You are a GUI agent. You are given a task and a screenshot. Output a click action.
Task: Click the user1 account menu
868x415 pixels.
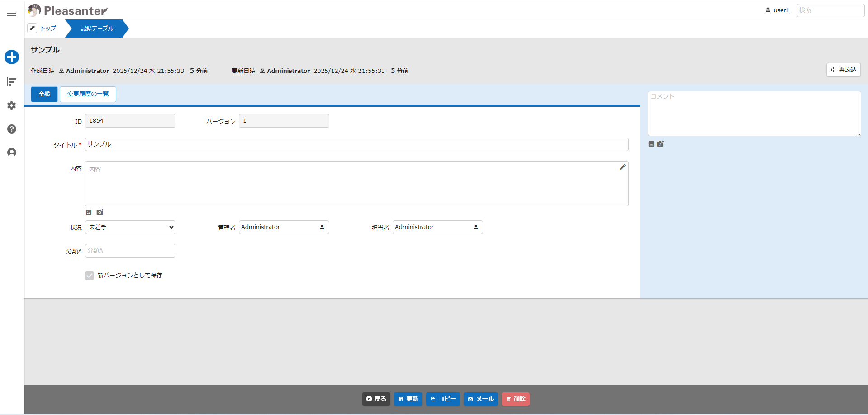tap(778, 10)
